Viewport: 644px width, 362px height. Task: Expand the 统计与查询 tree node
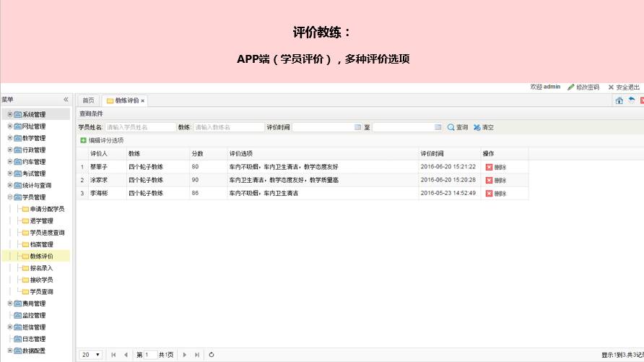[x=10, y=185]
